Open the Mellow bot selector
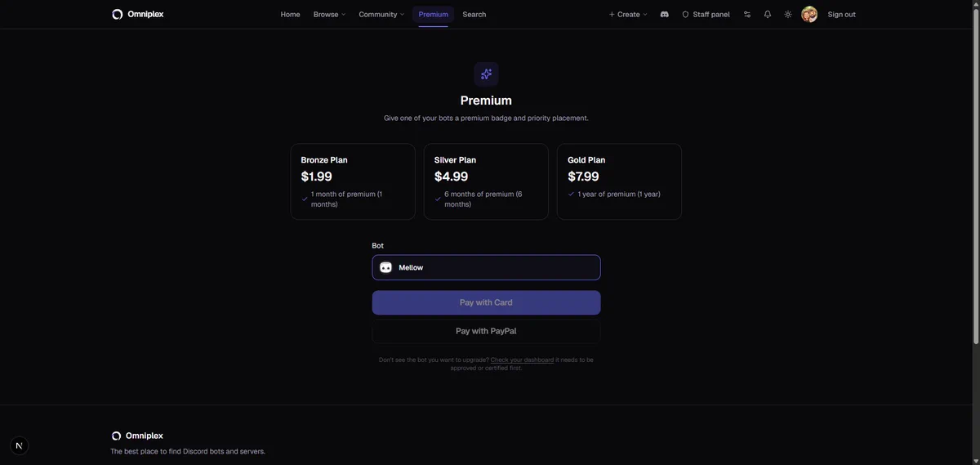 (486, 267)
